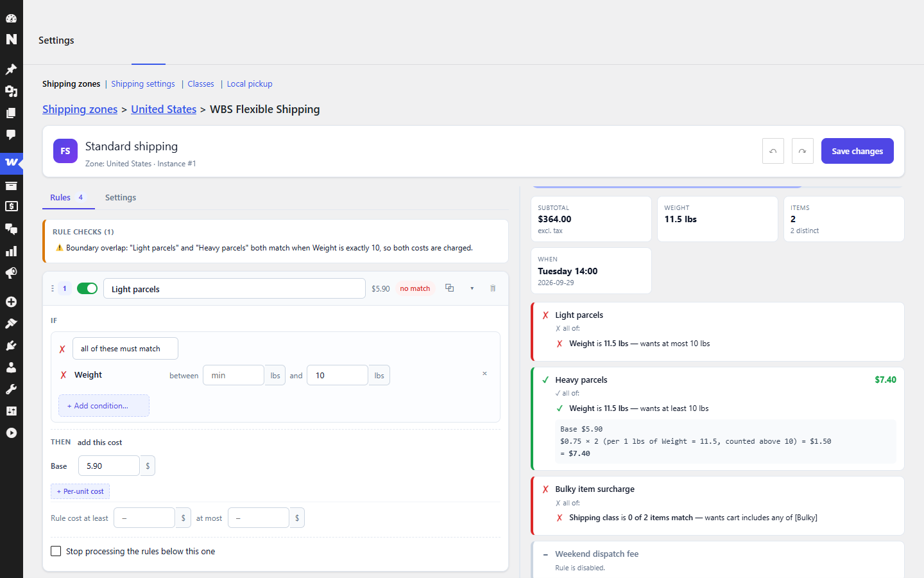The image size is (924, 578).
Task: Open the Plugins plug icon in sidebar
Action: pos(11,346)
